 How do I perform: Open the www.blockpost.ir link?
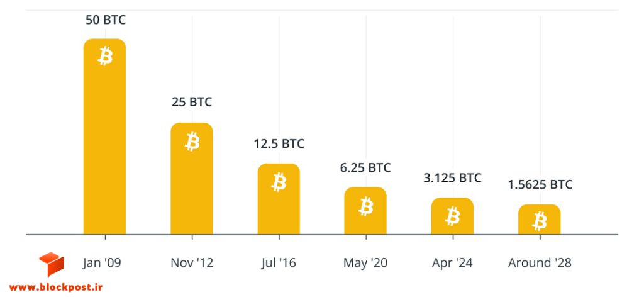pyautogui.click(x=56, y=288)
